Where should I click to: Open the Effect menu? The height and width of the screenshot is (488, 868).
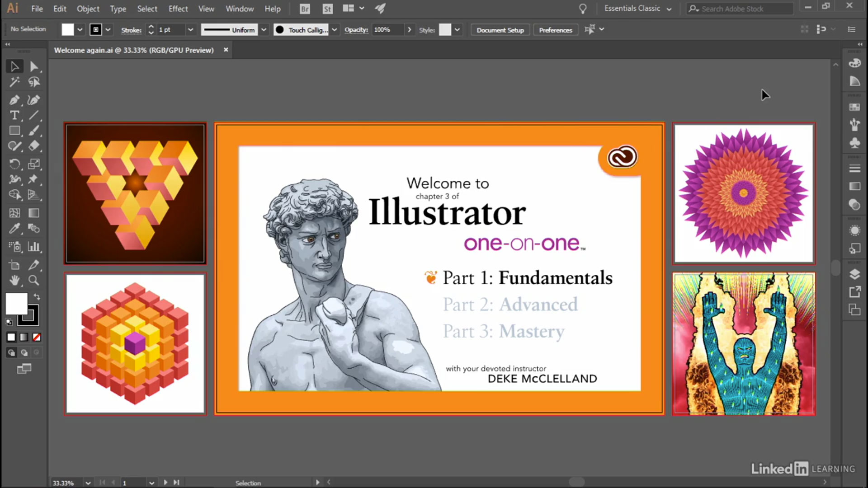(x=178, y=9)
